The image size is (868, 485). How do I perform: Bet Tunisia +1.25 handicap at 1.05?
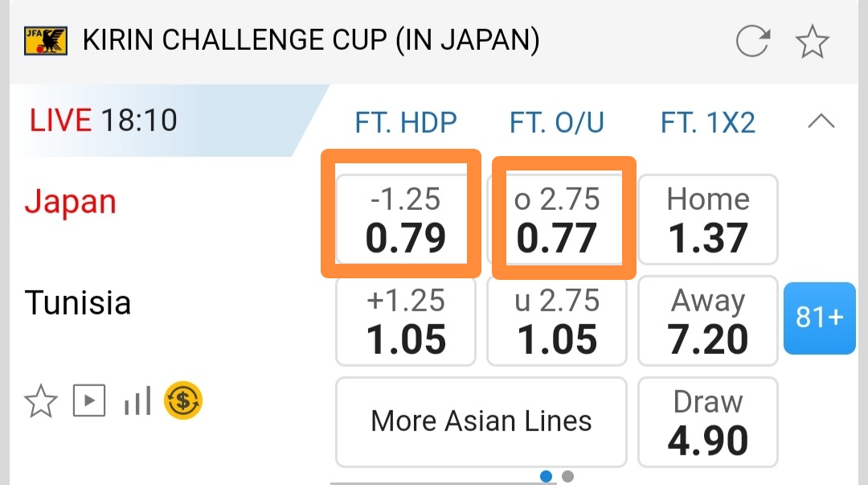[406, 320]
